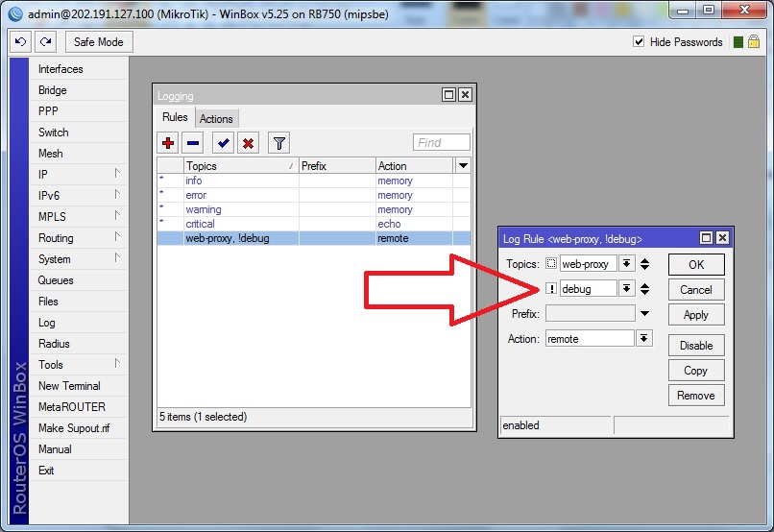The image size is (774, 532).
Task: Sort by the Action column header
Action: pos(414,166)
